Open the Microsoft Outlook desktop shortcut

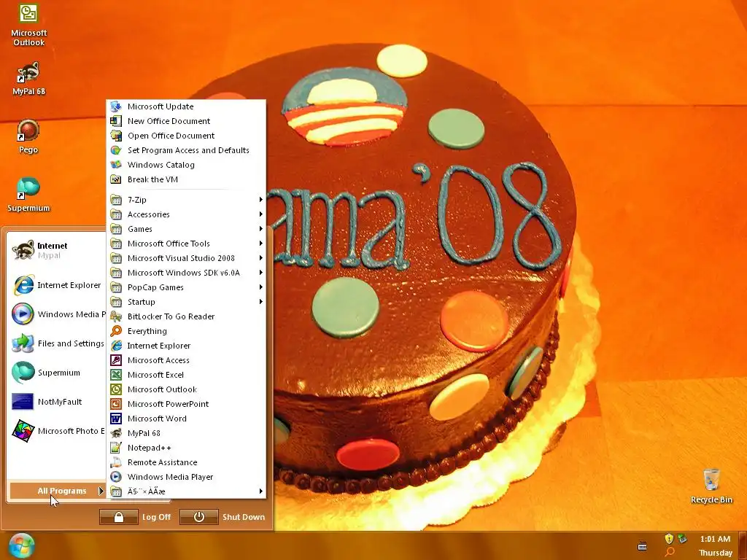click(28, 25)
